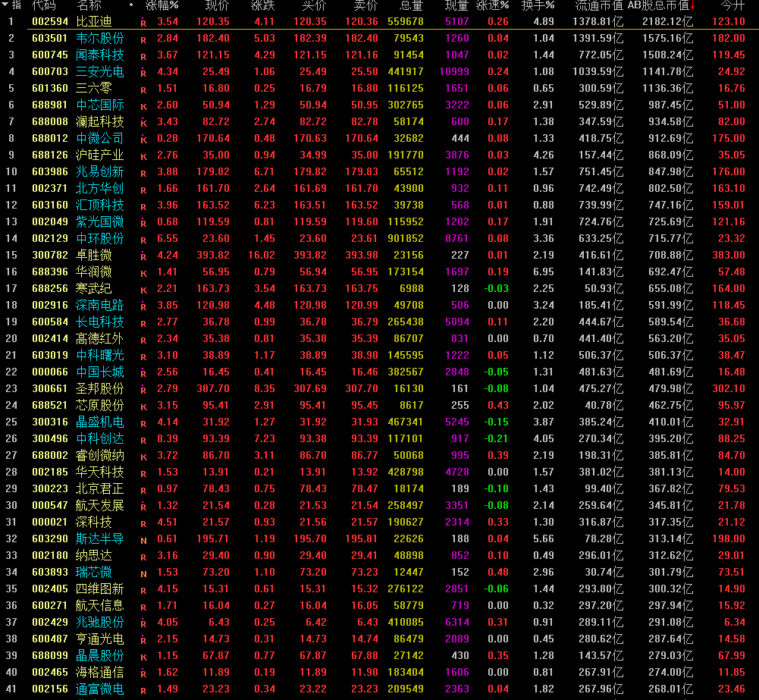The width and height of the screenshot is (759, 700).
Task: Sort by the 涨速% column header
Action: coord(492,5)
